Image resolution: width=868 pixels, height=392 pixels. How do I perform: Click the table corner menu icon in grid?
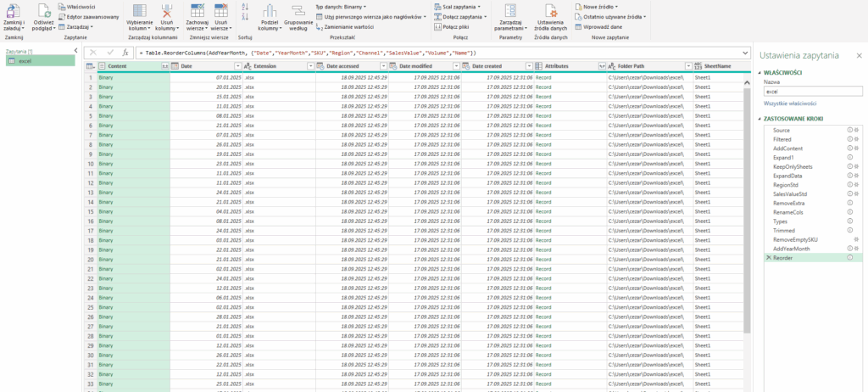tap(90, 66)
